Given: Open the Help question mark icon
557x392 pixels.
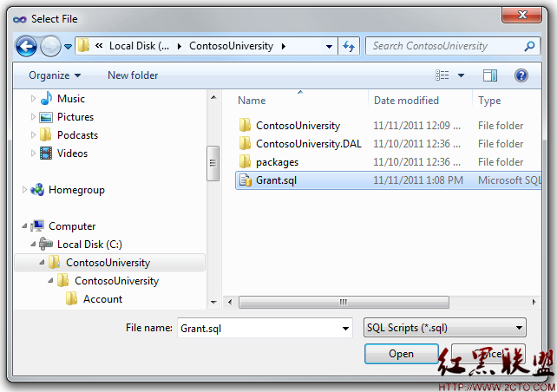Looking at the screenshot, I should tap(521, 75).
